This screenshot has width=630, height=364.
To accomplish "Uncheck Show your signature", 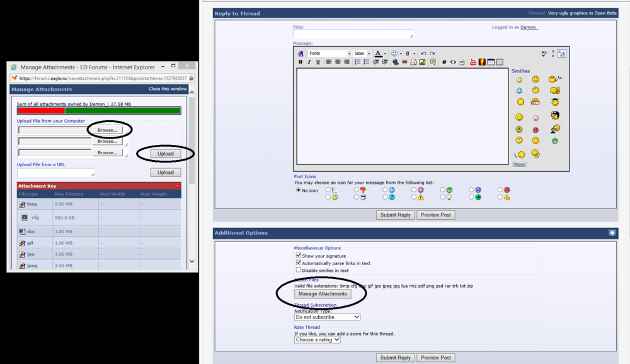I will 299,255.
